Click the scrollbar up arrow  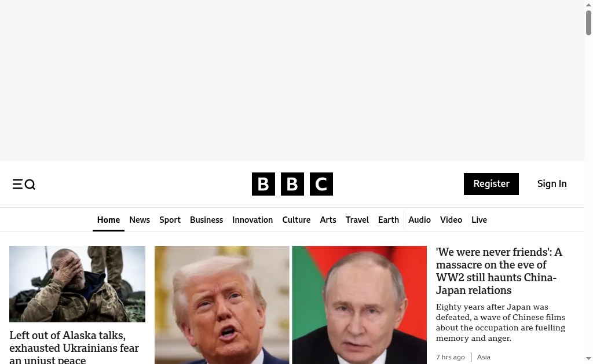588,5
